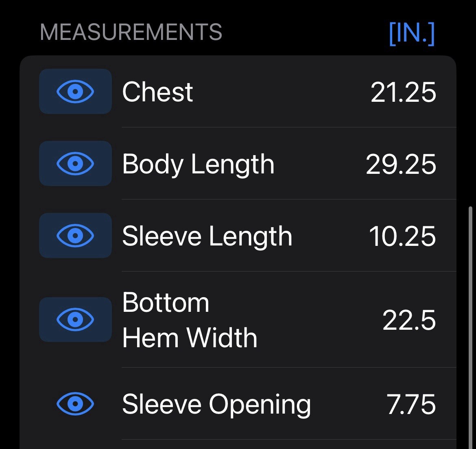Select the Sleeve Length label
The width and height of the screenshot is (476, 449).
point(207,237)
